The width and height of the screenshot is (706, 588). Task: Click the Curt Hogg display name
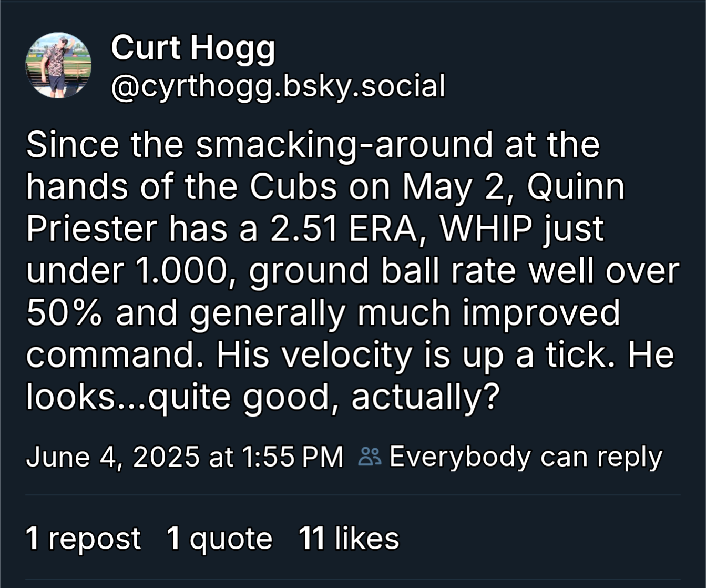(193, 48)
